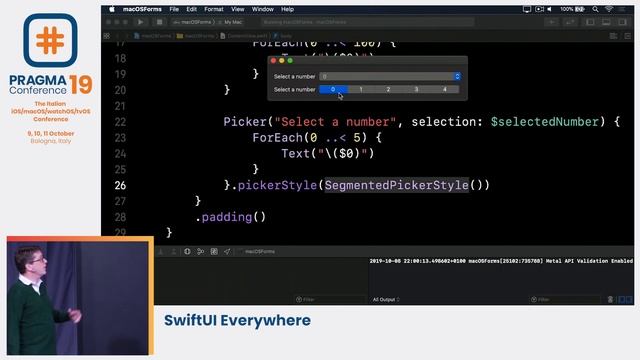This screenshot has height=360, width=640.
Task: Click the Spotlight search icon
Action: tap(596, 9)
